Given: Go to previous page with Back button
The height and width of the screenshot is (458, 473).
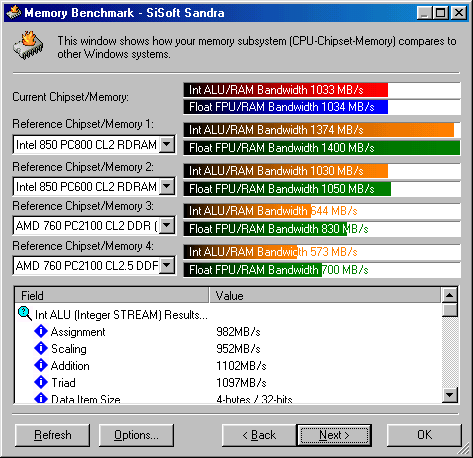Looking at the screenshot, I should click(x=259, y=435).
